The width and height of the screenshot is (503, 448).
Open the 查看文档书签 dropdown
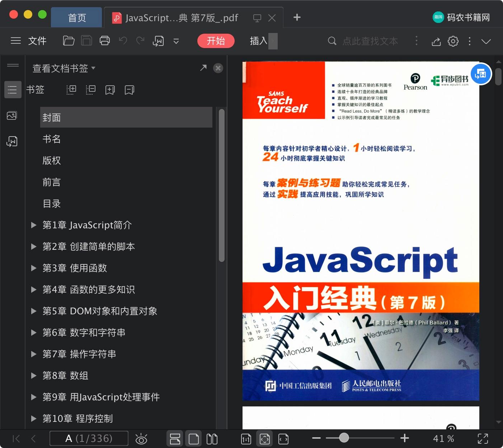(x=64, y=68)
